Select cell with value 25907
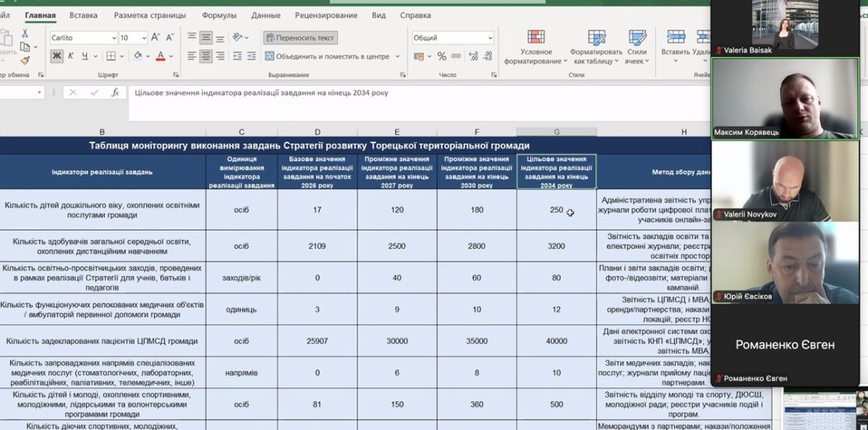 [317, 341]
